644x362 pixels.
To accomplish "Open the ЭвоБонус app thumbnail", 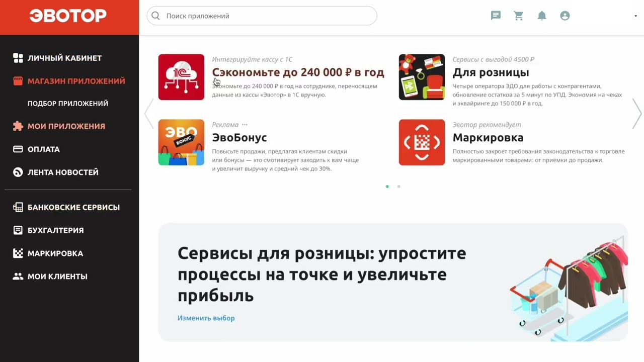I will pyautogui.click(x=181, y=142).
